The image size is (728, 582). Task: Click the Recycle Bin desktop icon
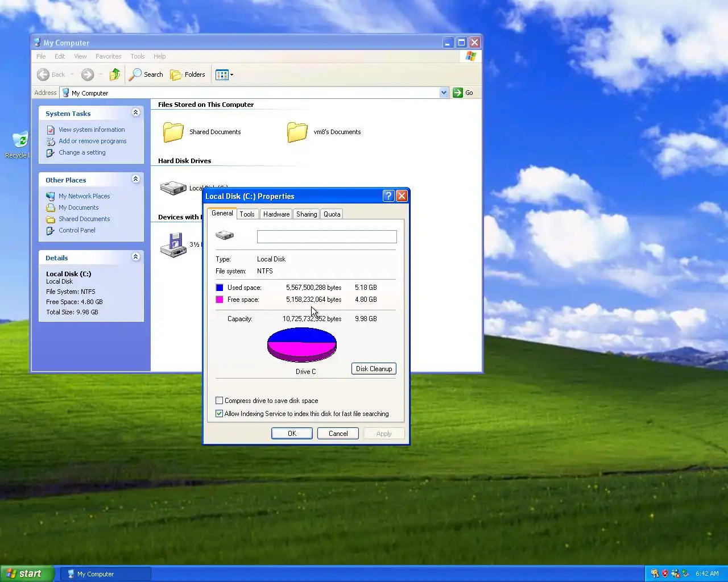[x=20, y=140]
